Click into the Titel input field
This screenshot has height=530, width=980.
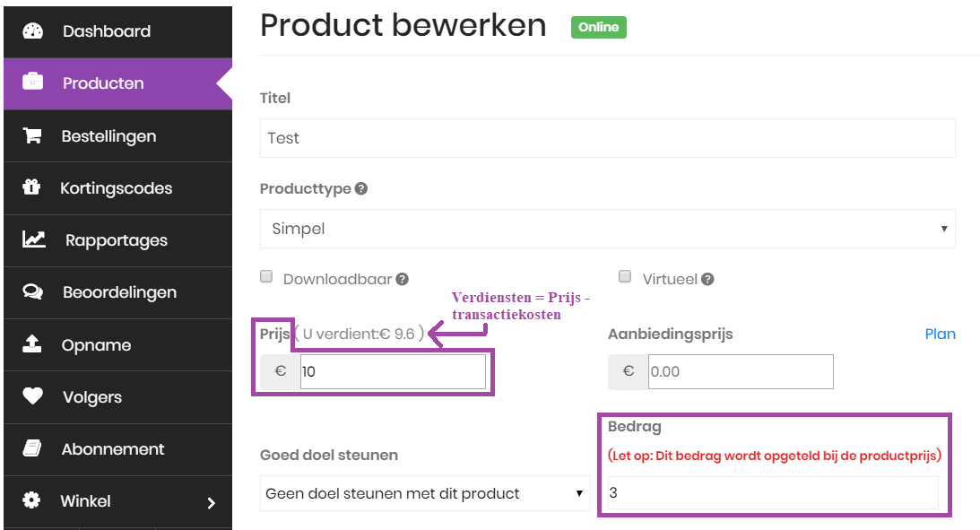608,138
